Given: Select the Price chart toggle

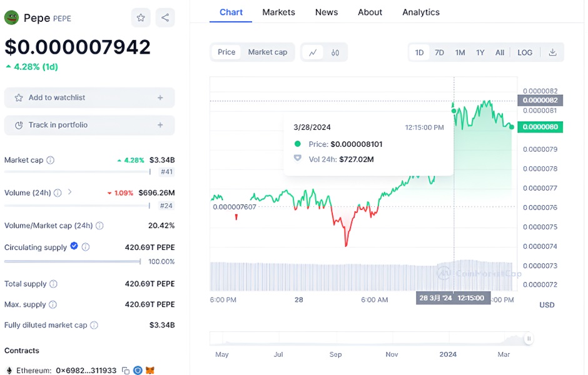Looking at the screenshot, I should point(226,52).
